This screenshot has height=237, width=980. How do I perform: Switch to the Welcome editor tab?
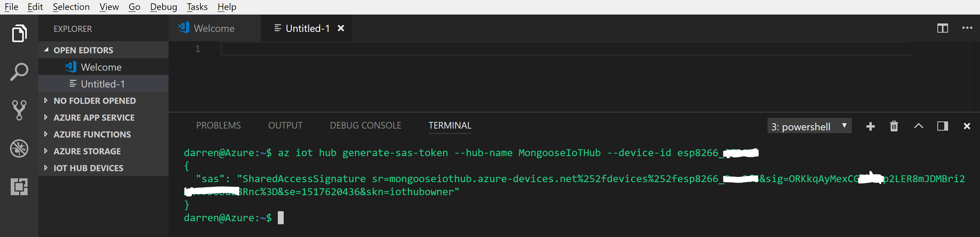coord(213,29)
